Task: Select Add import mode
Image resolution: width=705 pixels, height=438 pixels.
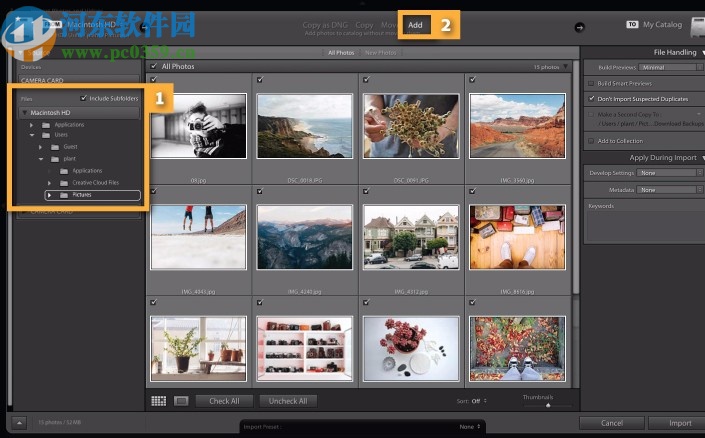Action: point(415,25)
